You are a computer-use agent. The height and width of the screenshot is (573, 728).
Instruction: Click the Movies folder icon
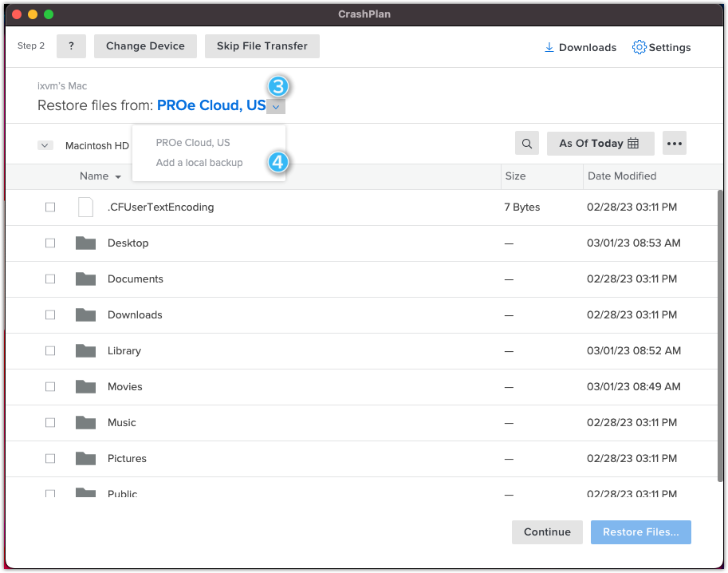(85, 386)
